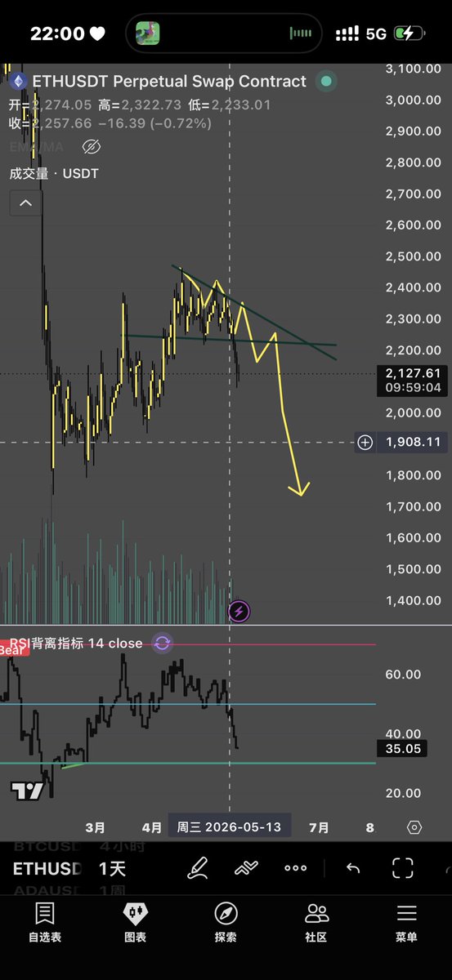Tap the 22:00 status bar clock
The height and width of the screenshot is (980, 452).
click(57, 33)
